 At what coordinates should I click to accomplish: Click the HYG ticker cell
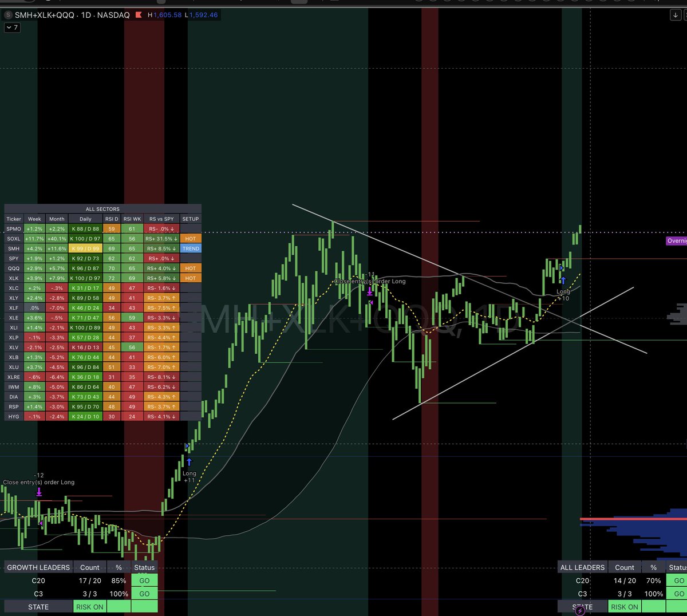click(x=14, y=416)
